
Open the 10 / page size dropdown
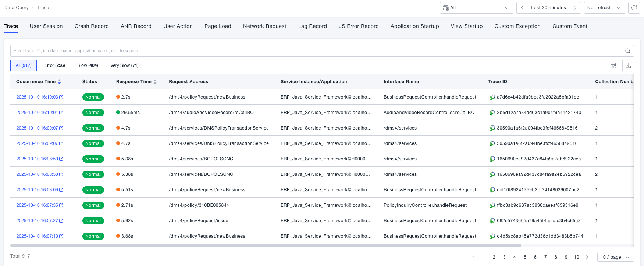615,257
